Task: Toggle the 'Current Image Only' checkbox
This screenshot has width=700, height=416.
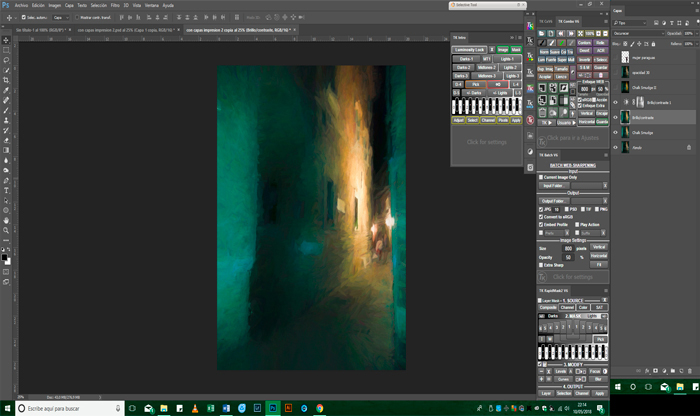Action: point(540,177)
